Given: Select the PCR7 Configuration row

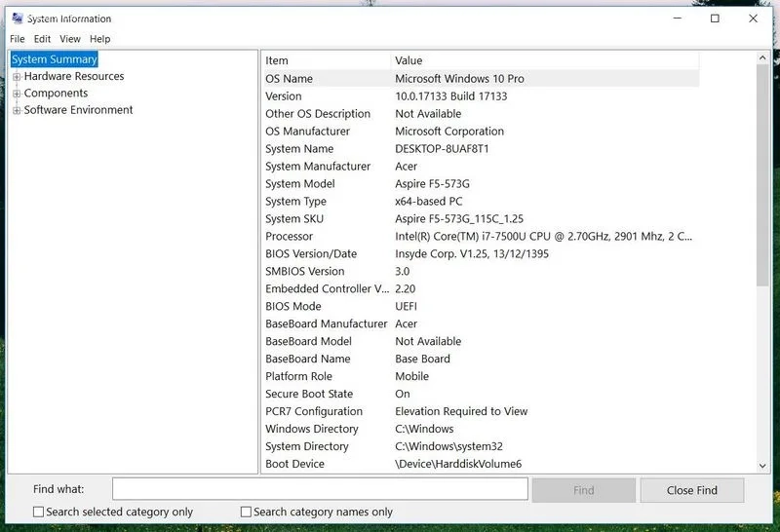Looking at the screenshot, I should (481, 411).
